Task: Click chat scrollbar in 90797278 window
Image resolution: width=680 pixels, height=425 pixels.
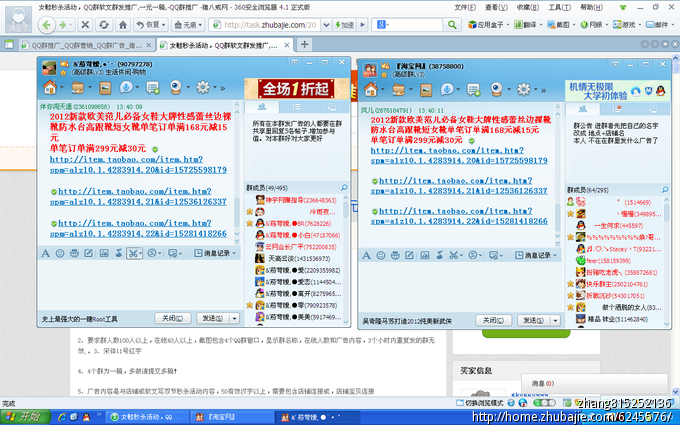Action: [x=237, y=173]
